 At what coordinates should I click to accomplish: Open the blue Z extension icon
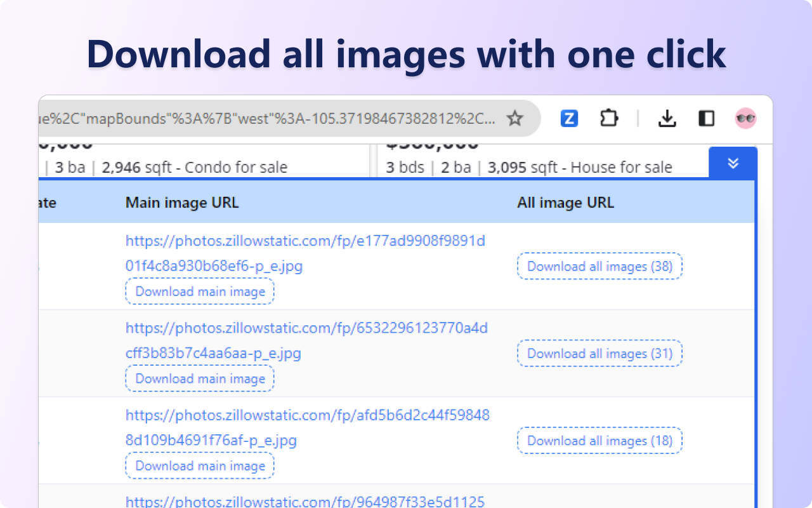click(569, 118)
